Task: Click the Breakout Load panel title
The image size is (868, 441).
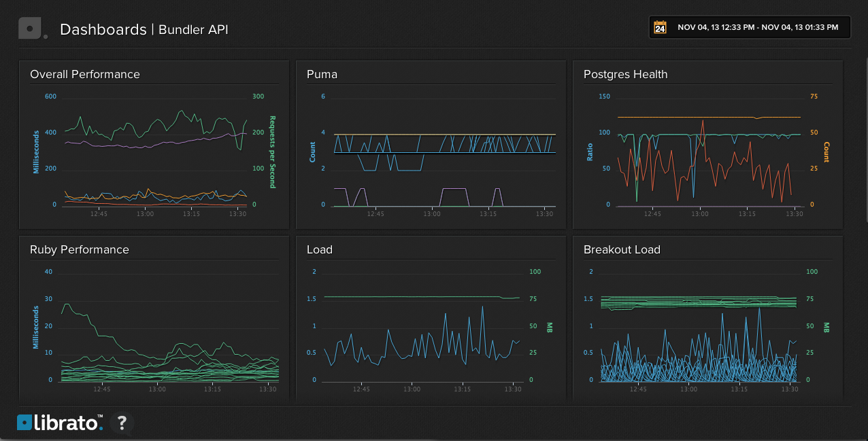Action: (x=622, y=250)
